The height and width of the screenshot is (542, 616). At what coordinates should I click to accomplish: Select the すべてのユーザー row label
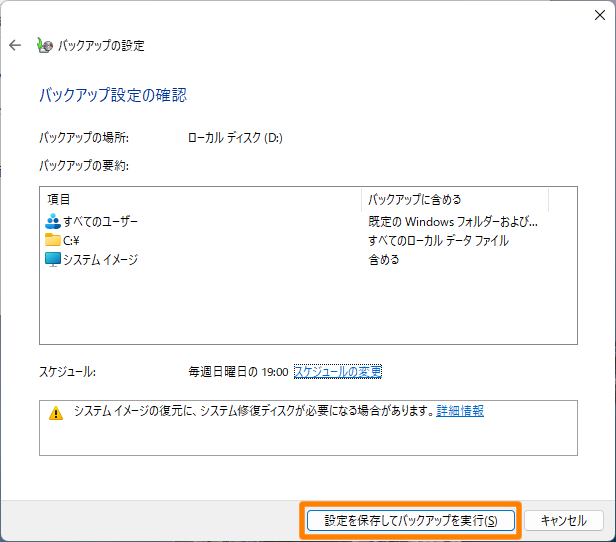(x=101, y=221)
